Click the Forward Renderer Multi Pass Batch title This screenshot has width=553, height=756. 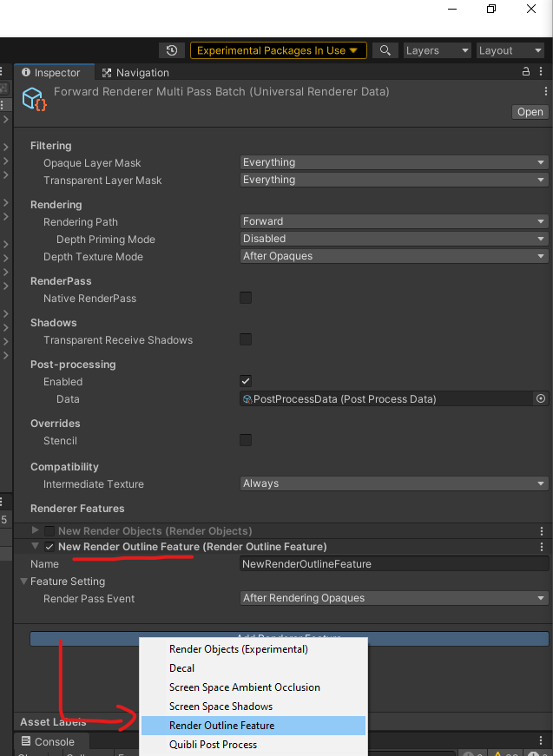221,92
